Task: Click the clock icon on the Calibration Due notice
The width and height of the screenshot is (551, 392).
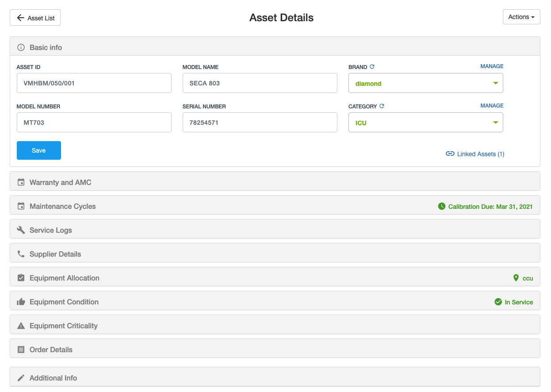Action: (x=442, y=206)
